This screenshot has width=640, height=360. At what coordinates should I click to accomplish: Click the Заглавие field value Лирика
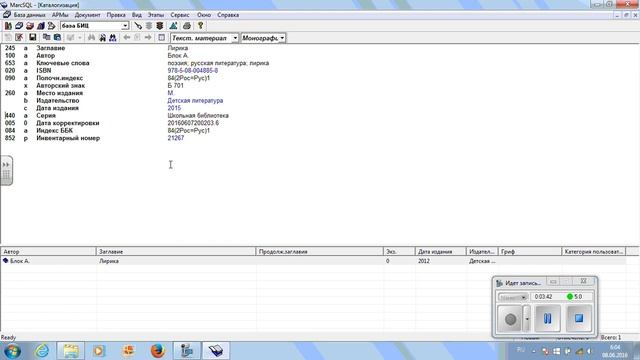point(178,48)
